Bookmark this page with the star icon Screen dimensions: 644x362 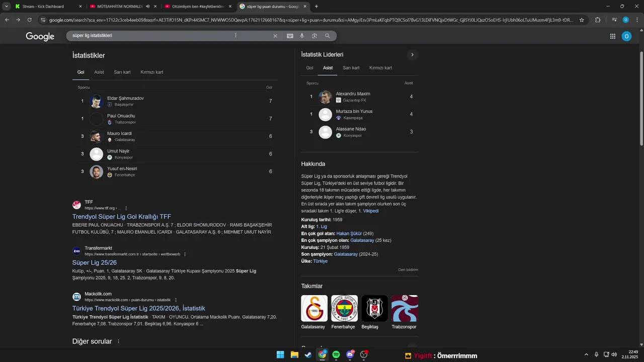point(582,20)
